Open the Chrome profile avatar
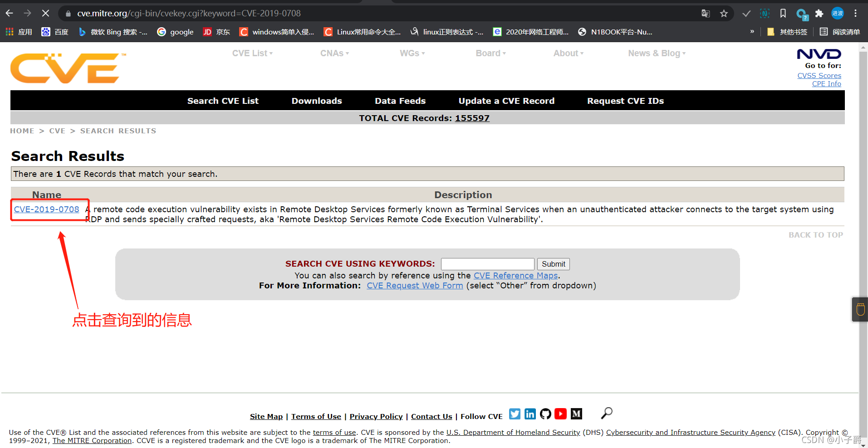Image resolution: width=868 pixels, height=448 pixels. 837,13
